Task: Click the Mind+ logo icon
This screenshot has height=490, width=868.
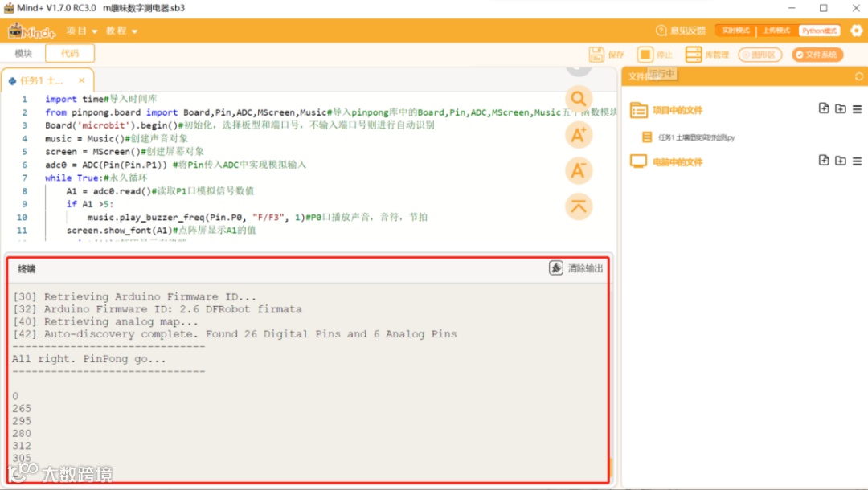Action: [x=31, y=31]
